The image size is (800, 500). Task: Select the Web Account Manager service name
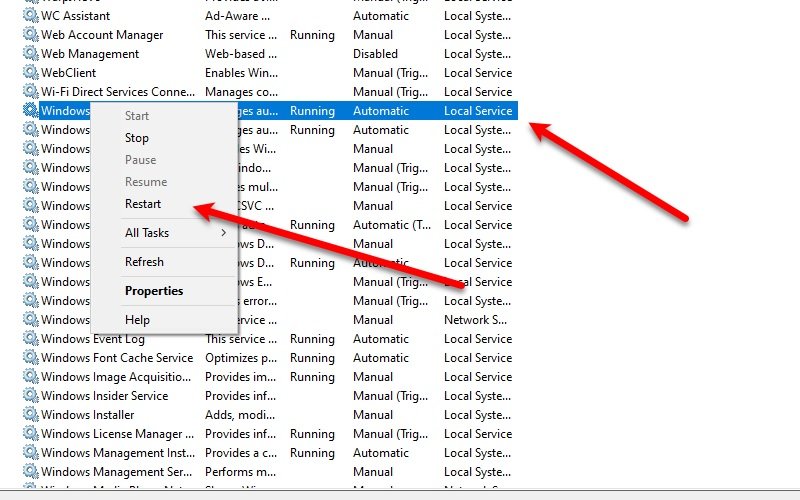102,35
